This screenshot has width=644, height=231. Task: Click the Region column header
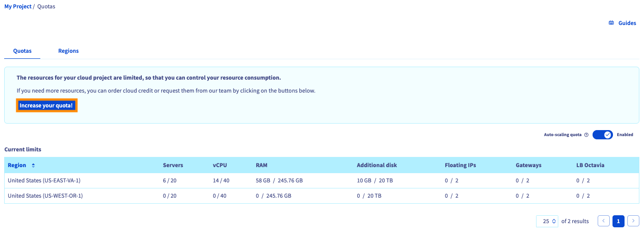(x=17, y=165)
